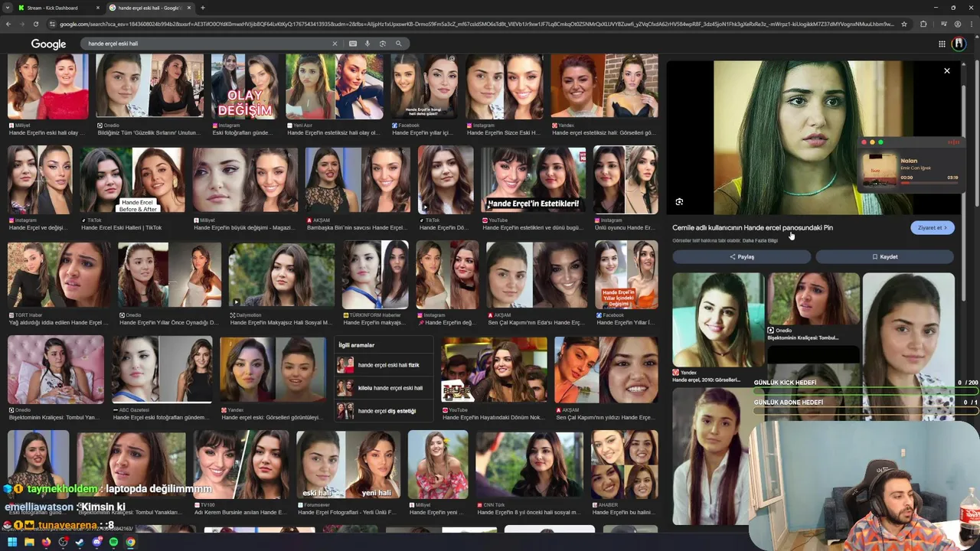The height and width of the screenshot is (551, 980).
Task: Open File Explorer from taskbar
Action: coord(29,542)
